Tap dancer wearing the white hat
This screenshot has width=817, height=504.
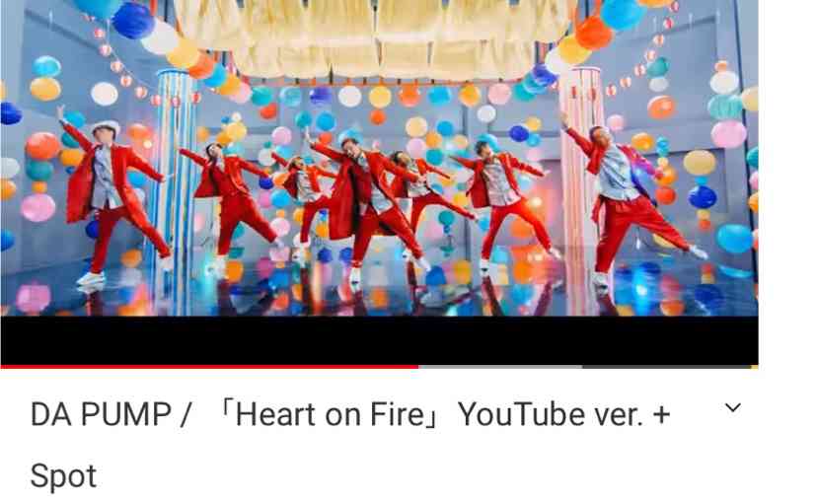pos(112,200)
